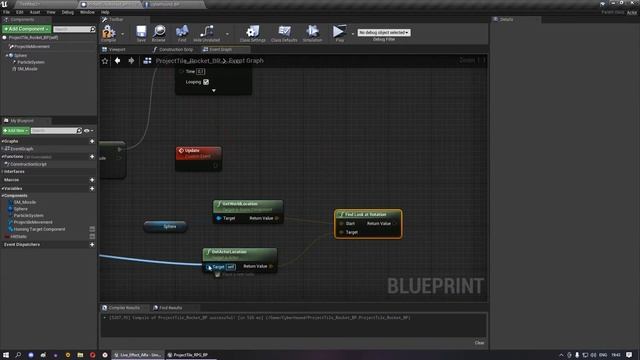The height and width of the screenshot is (360, 640).
Task: Add a new graph with plus
Action: tap(92, 141)
